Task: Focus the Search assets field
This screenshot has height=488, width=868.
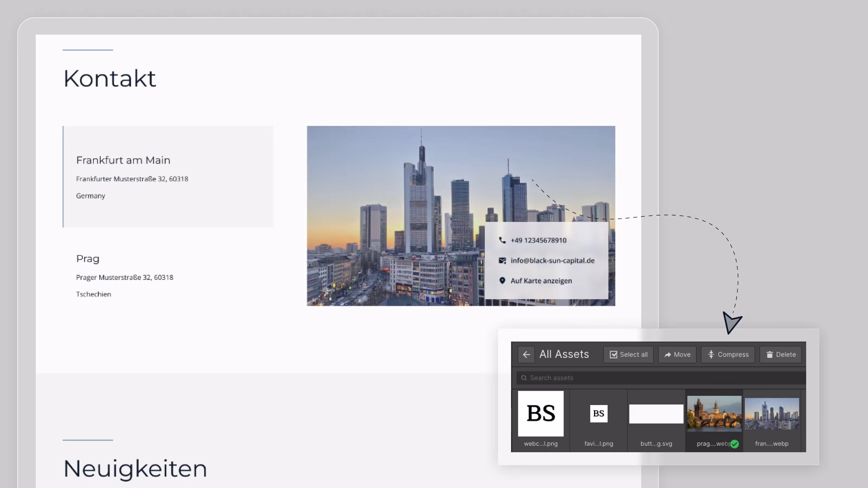Action: pos(661,378)
